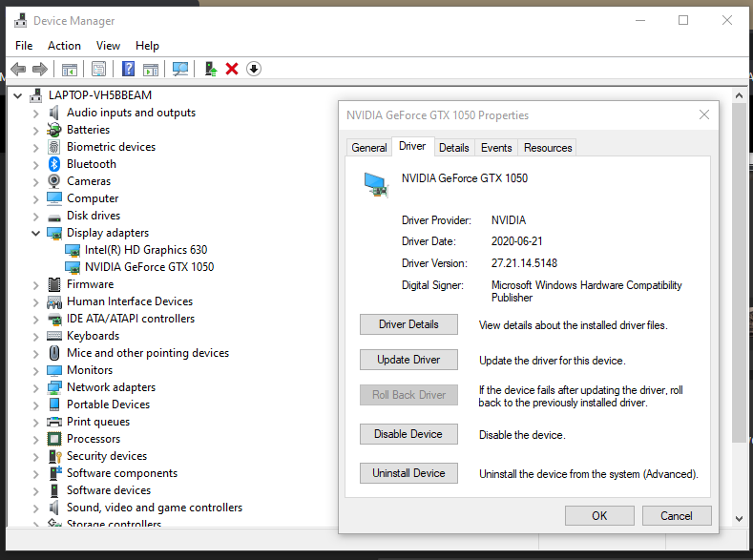Expand the Computer category
Screen dimensions: 753x560
click(35, 199)
